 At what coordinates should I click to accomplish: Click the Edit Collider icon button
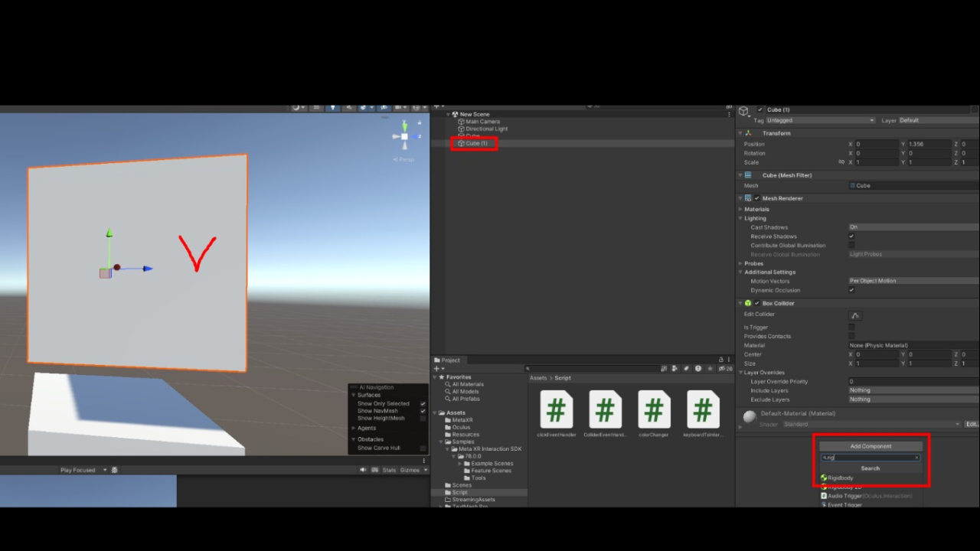(x=855, y=315)
